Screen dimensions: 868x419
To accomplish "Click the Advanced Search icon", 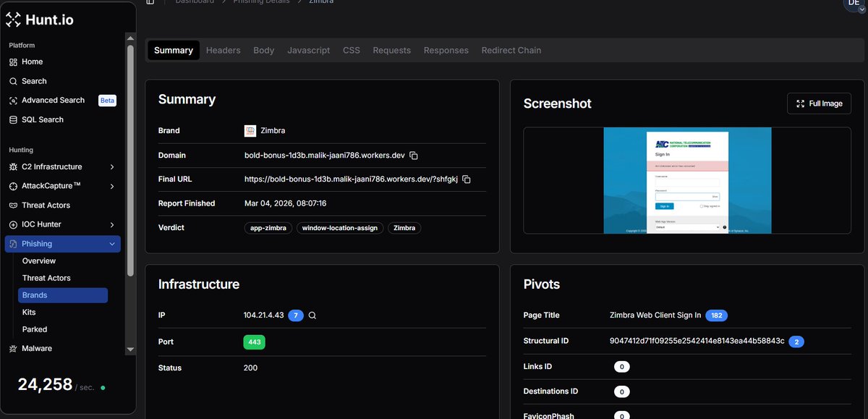I will pyautogui.click(x=13, y=101).
